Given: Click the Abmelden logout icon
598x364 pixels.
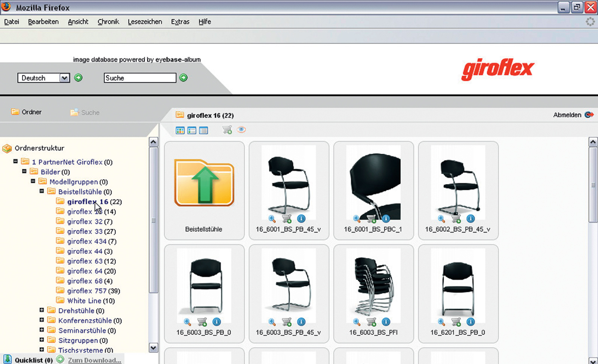Looking at the screenshot, I should click(x=589, y=115).
